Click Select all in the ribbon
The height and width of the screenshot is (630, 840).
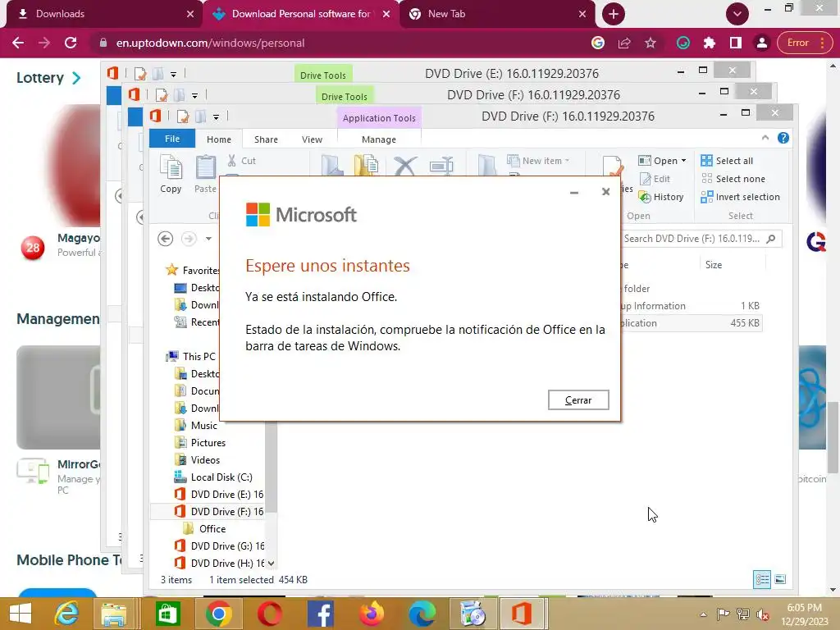tap(727, 161)
